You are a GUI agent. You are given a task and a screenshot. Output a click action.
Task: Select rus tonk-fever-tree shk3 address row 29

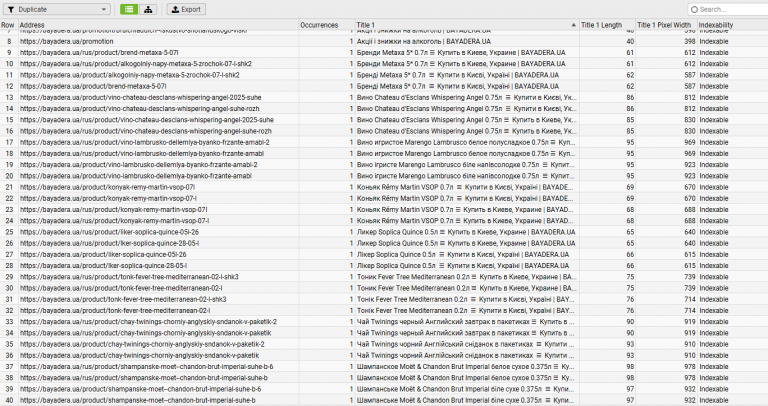click(x=129, y=277)
